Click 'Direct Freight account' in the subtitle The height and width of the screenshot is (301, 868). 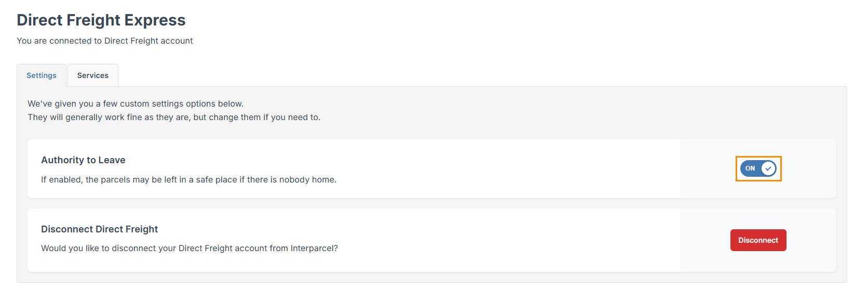coord(148,41)
